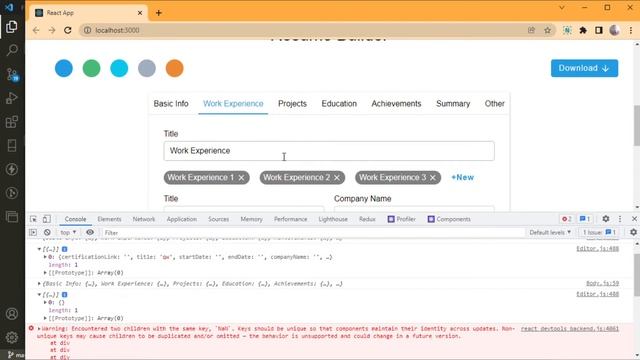Open DevTools Network tab
Screen dimensions: 640x360
144,219
